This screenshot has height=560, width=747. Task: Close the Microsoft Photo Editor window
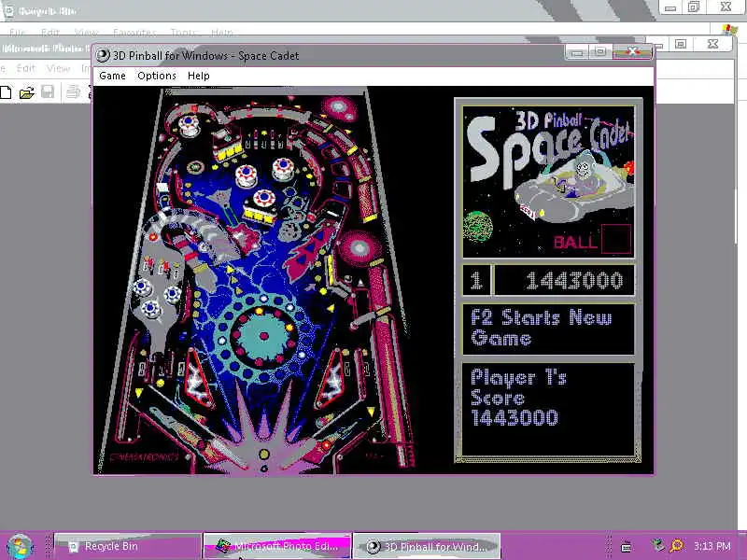(712, 44)
